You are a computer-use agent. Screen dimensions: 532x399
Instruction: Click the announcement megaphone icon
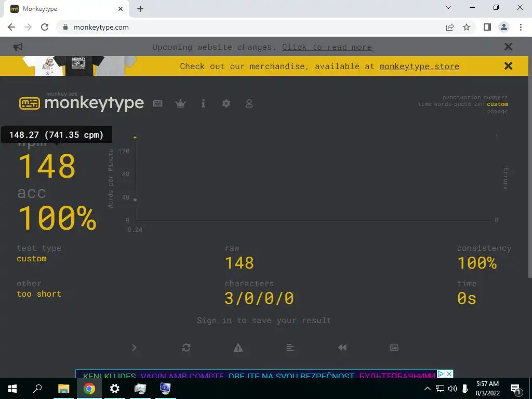coord(18,47)
